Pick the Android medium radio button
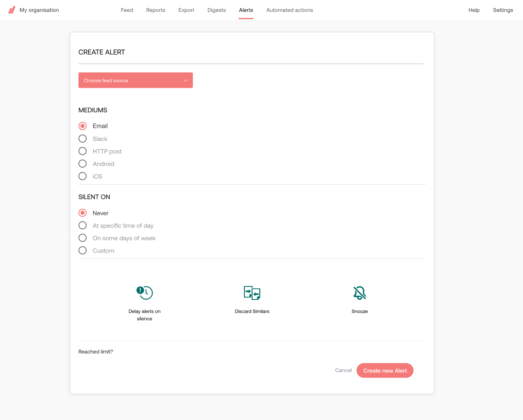Image resolution: width=523 pixels, height=420 pixels. 83,164
